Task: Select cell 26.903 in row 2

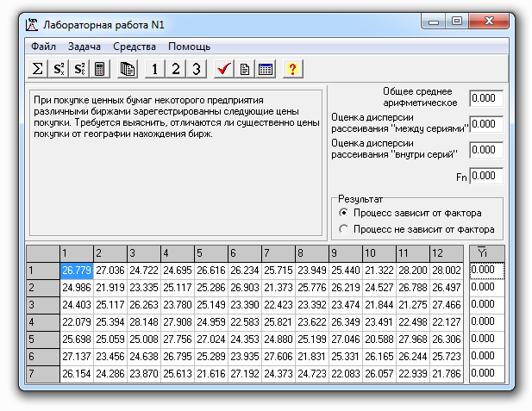Action: click(245, 288)
